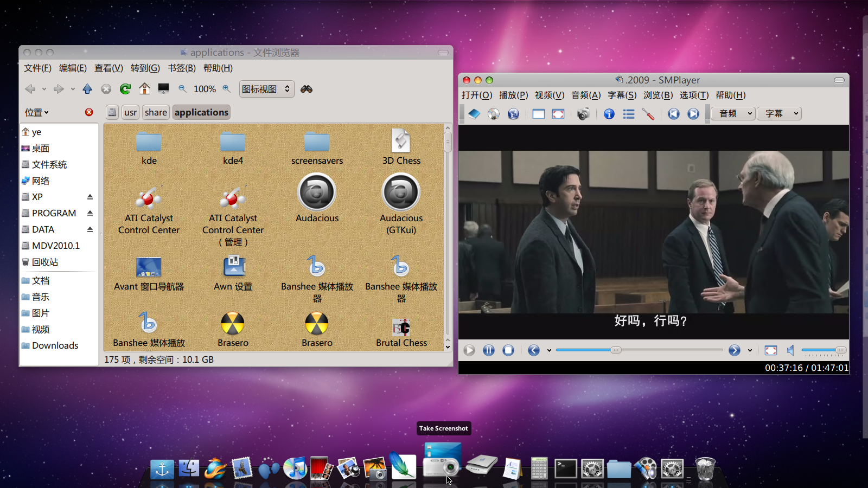Go forward in the file browser

coord(59,89)
